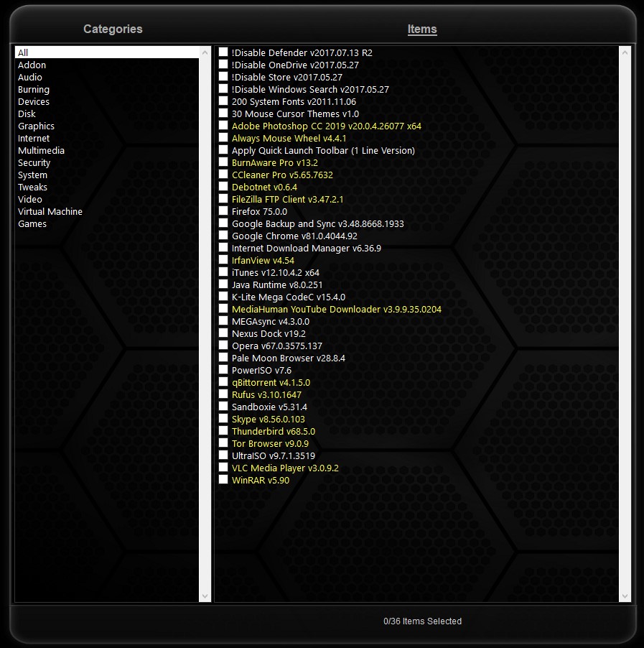This screenshot has height=648, width=644.
Task: Tick the !Disable OneDrive checkbox
Action: pyautogui.click(x=223, y=65)
